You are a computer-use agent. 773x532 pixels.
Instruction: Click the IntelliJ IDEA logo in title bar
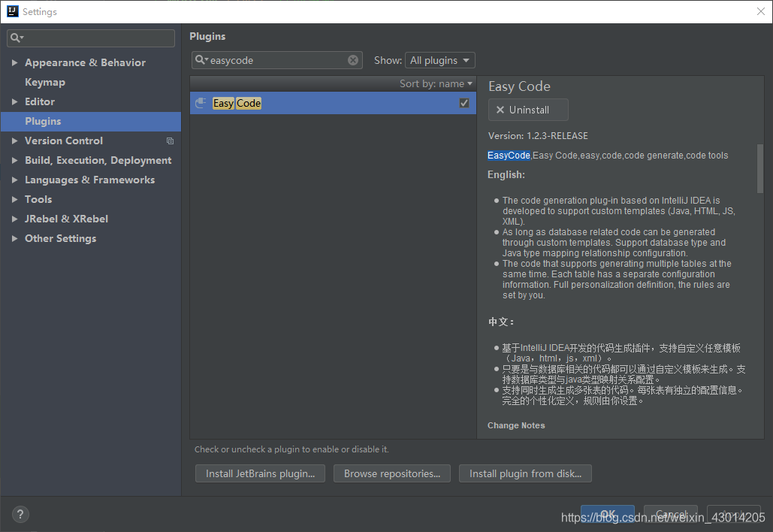tap(12, 11)
